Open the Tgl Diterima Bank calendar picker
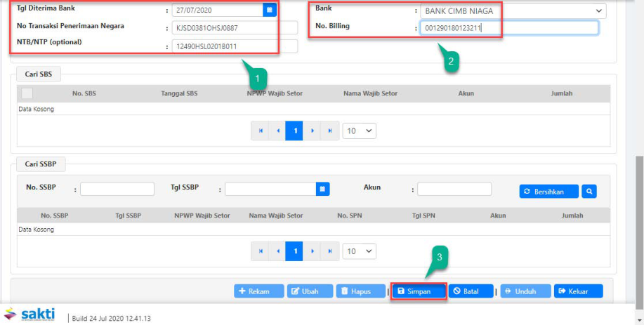The height and width of the screenshot is (325, 644). coord(270,10)
